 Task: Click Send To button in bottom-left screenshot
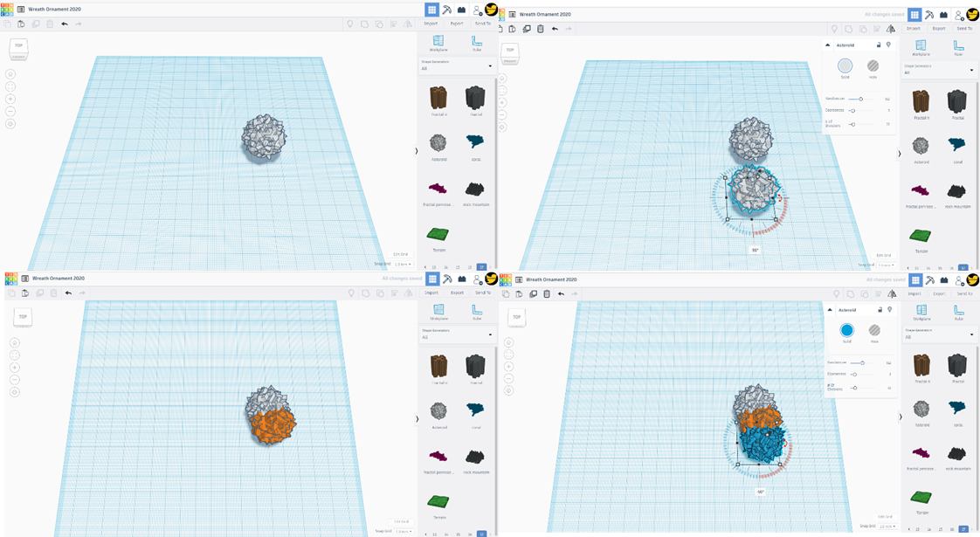click(482, 293)
